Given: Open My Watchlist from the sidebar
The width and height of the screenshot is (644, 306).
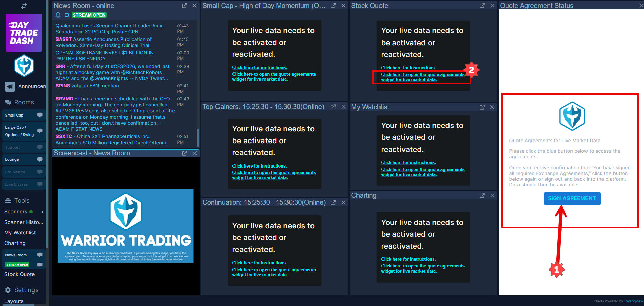Looking at the screenshot, I should pos(20,233).
